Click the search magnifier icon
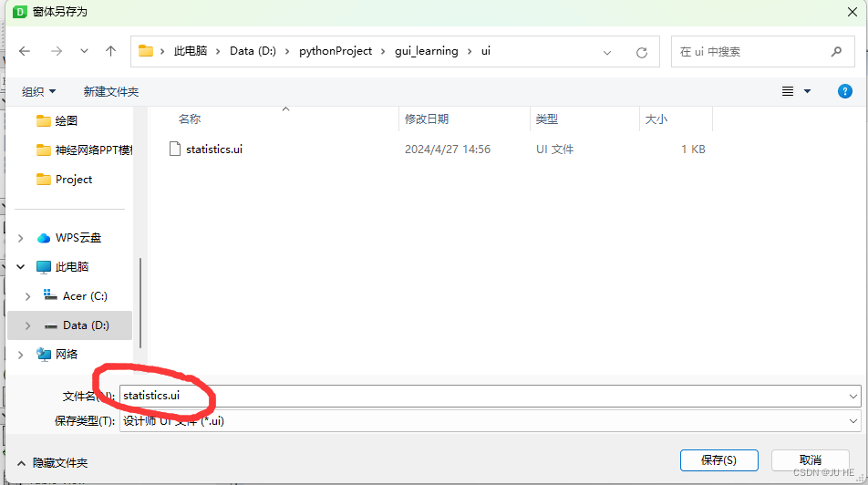The width and height of the screenshot is (868, 485). 836,51
